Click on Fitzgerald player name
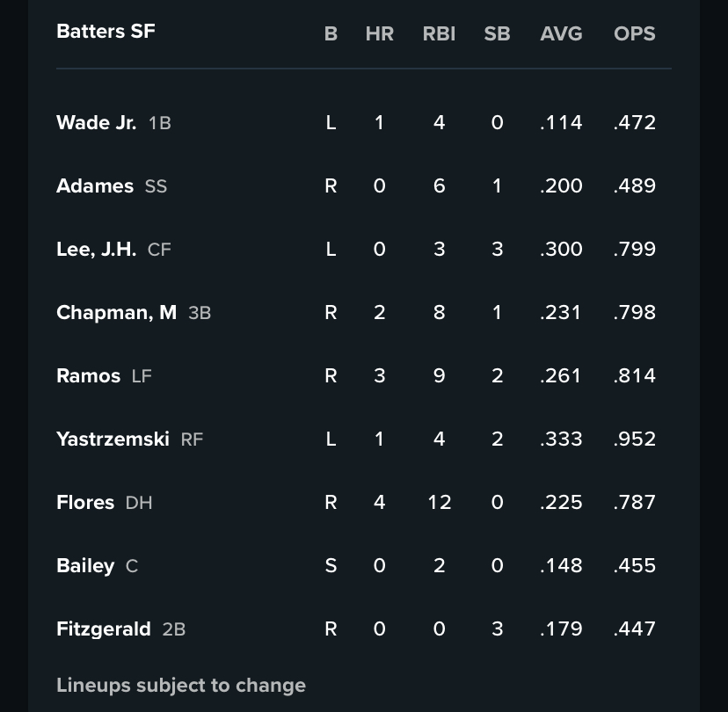The height and width of the screenshot is (712, 728). pos(104,628)
